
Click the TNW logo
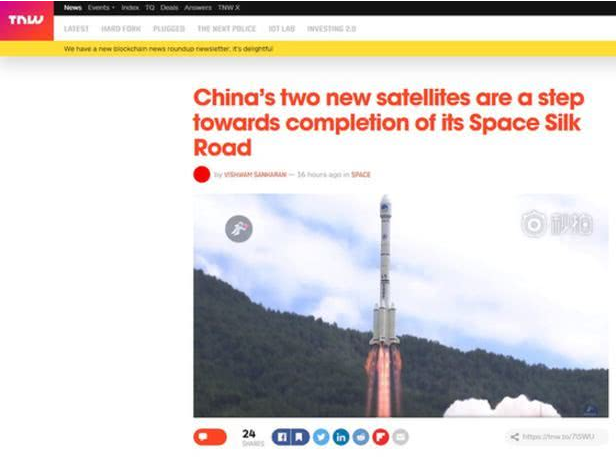click(x=26, y=20)
